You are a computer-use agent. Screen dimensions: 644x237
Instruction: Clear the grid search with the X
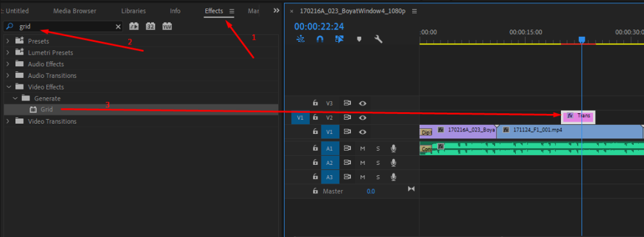(x=118, y=26)
